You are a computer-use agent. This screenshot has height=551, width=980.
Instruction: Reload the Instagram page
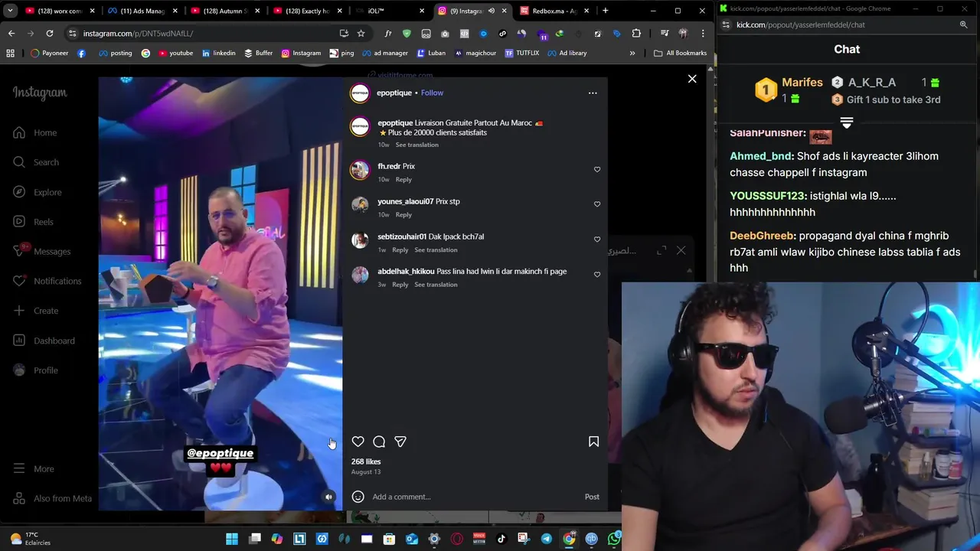pos(50,34)
